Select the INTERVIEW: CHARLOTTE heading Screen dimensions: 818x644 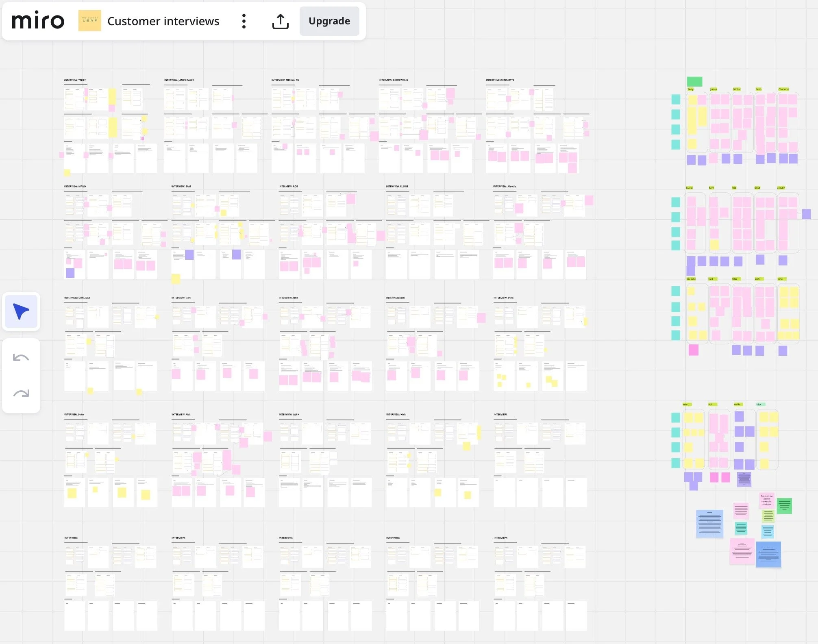(500, 80)
